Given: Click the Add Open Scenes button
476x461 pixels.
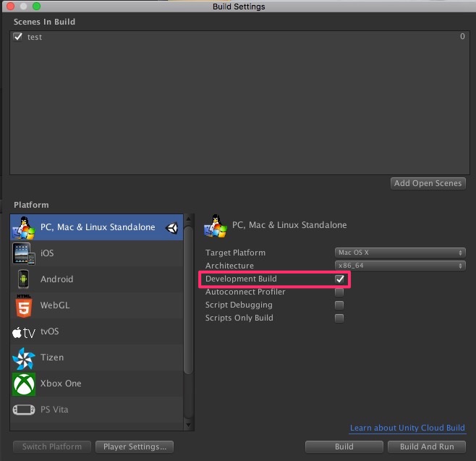Looking at the screenshot, I should tap(428, 183).
